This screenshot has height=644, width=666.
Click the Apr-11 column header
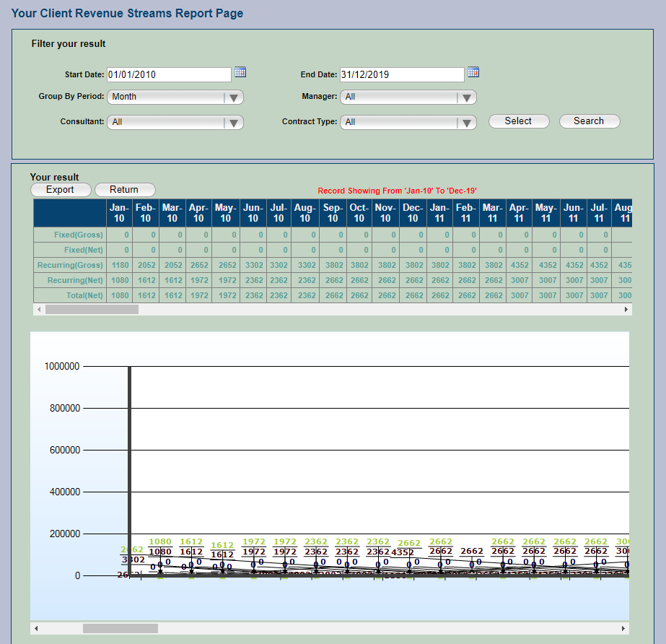tap(519, 213)
